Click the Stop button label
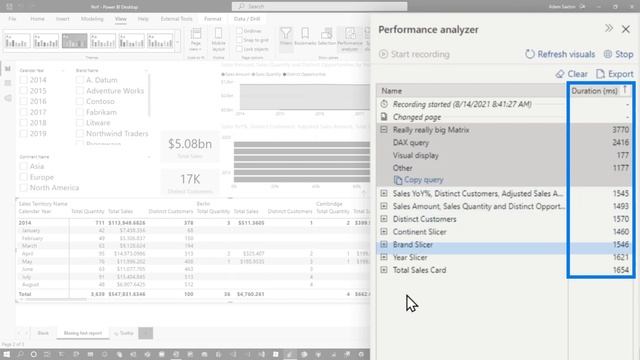The width and height of the screenshot is (640, 360). 624,54
